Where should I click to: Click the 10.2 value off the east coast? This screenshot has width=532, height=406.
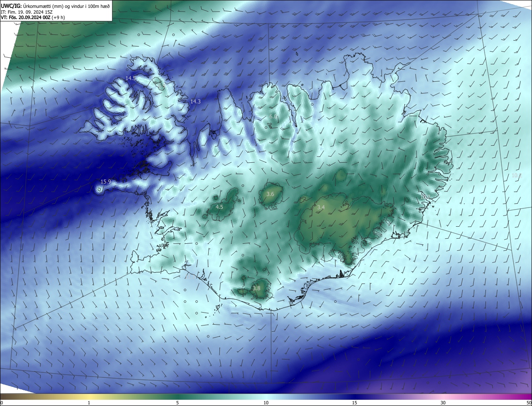point(517,175)
